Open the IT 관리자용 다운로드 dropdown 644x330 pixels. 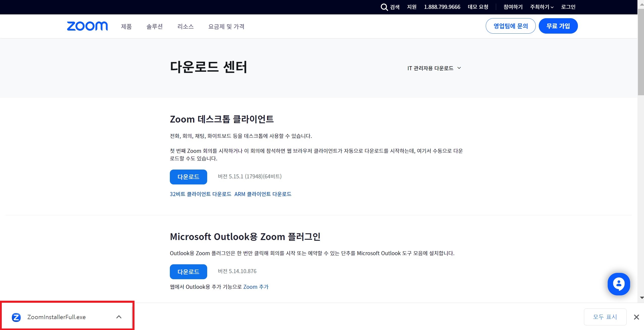(x=433, y=68)
